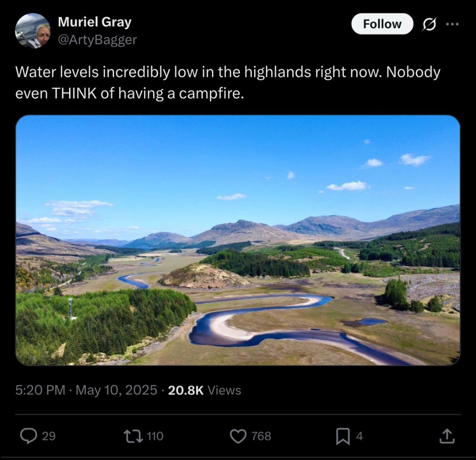Select the tweet text about low water levels
The image size is (476, 460).
pos(228,82)
